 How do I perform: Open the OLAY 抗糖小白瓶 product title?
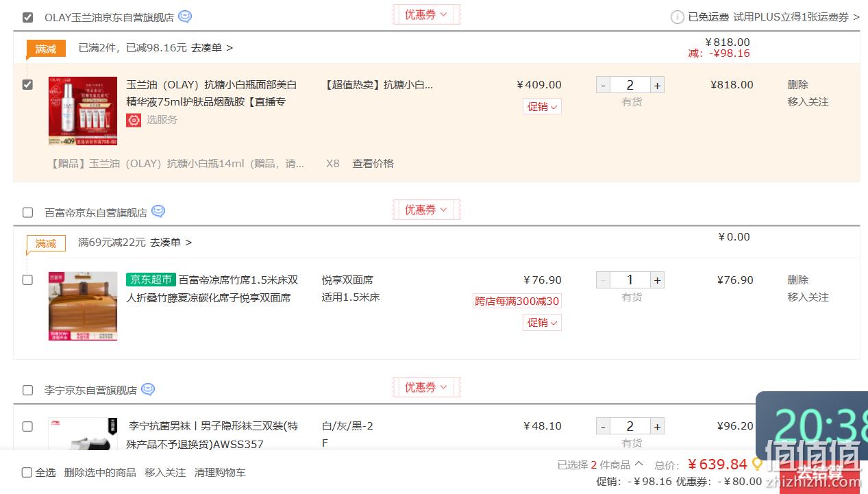coord(212,93)
